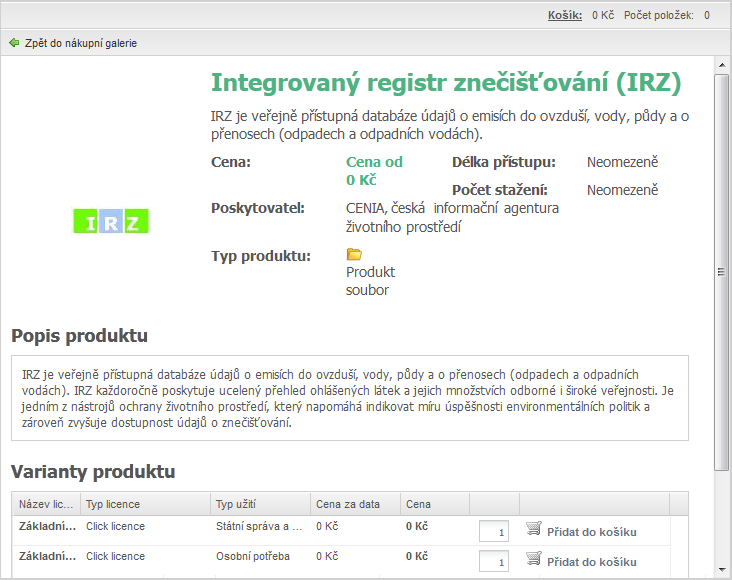Add Osobní potřeba variant to cart
This screenshot has width=732, height=580.
tap(591, 562)
